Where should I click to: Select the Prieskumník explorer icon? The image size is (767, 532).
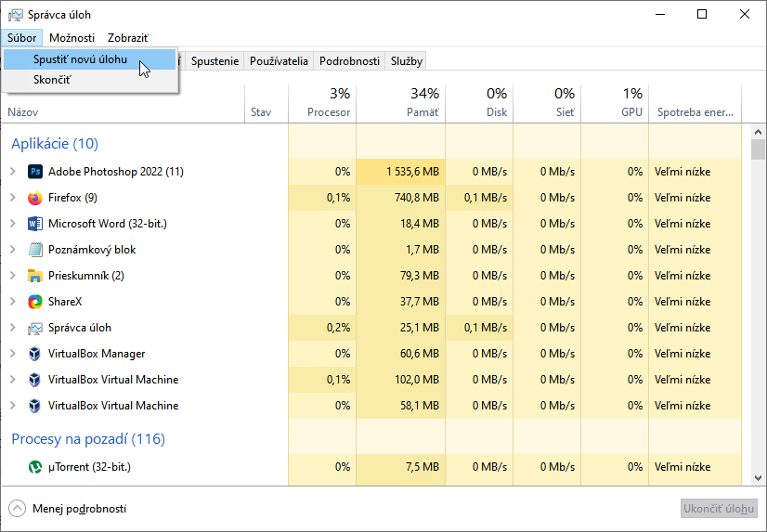coord(35,276)
